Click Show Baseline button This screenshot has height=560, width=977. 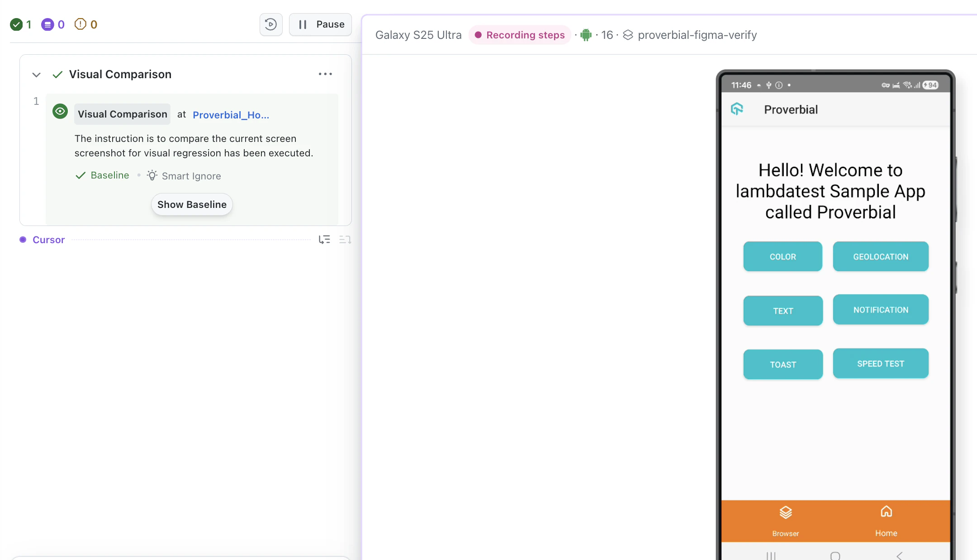point(192,205)
